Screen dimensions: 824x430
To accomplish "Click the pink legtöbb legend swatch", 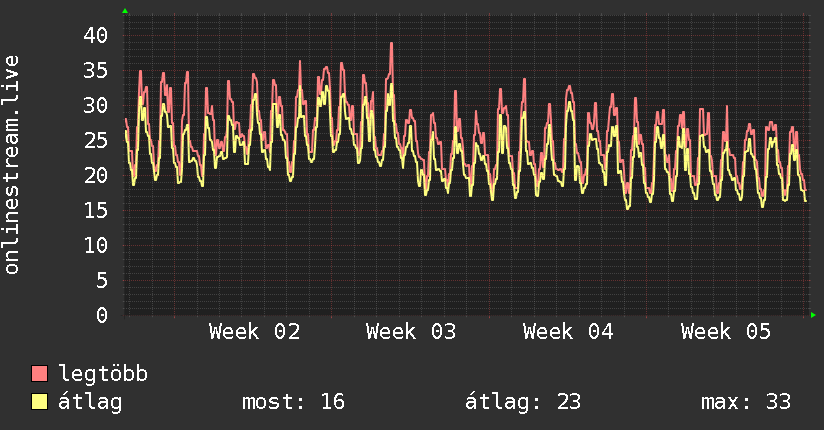I will pyautogui.click(x=39, y=374).
